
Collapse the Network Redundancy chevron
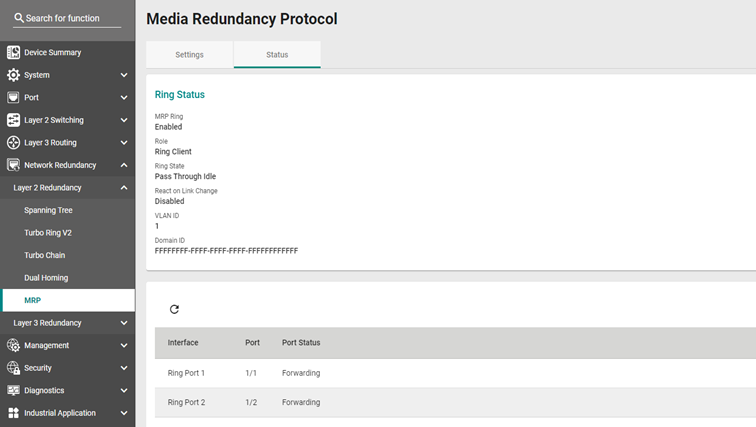(x=124, y=165)
